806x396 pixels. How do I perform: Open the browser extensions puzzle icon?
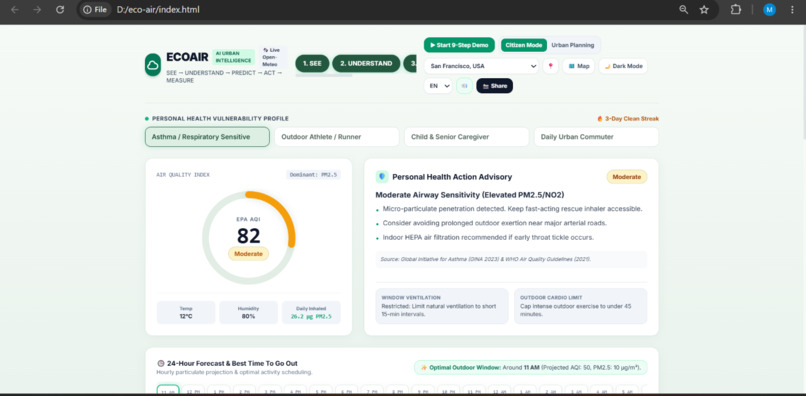click(x=736, y=10)
